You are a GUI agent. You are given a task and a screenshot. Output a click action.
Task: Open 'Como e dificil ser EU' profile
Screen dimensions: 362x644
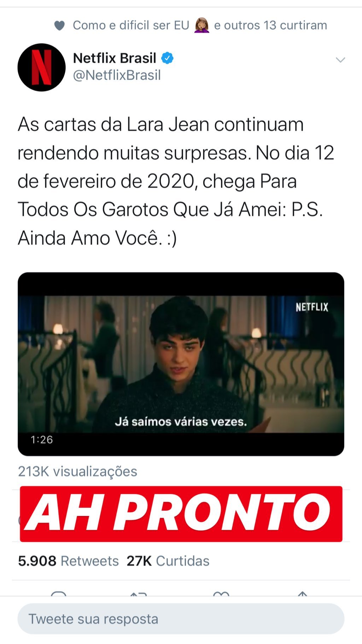coord(131,25)
